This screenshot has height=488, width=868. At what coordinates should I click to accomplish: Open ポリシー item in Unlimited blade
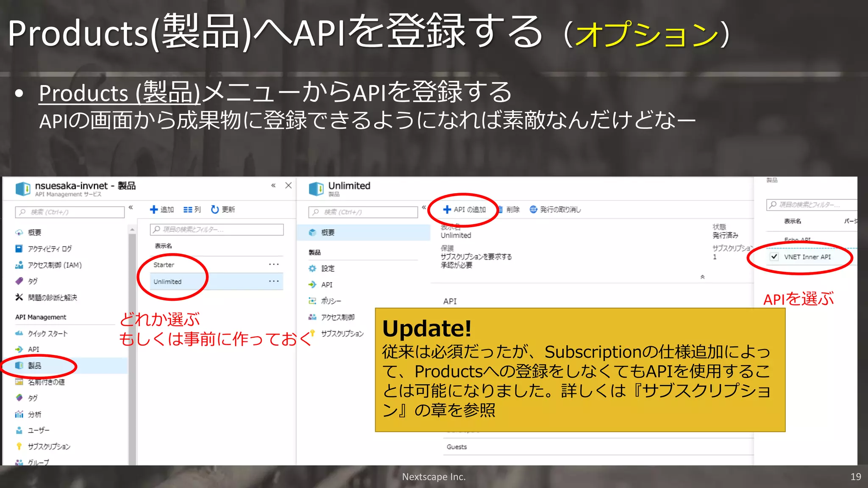(x=325, y=301)
